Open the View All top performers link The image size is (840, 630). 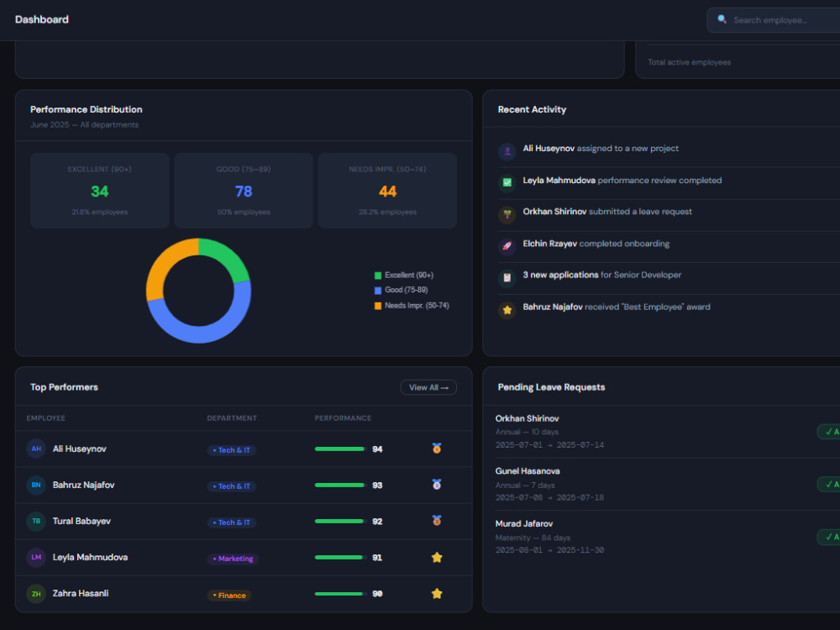click(428, 387)
